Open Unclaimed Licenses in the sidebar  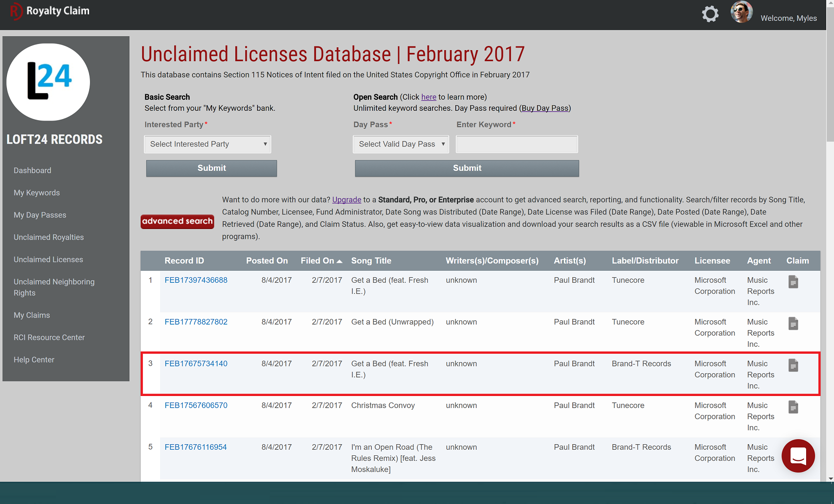pos(48,260)
